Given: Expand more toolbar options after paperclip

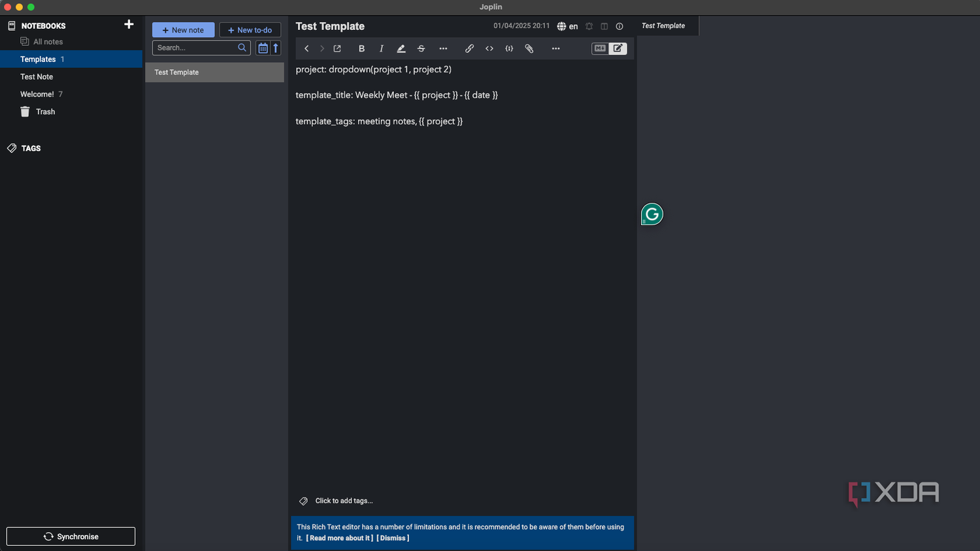Looking at the screenshot, I should 556,49.
